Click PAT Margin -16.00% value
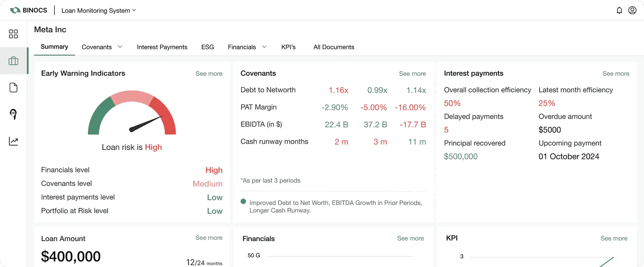Image resolution: width=644 pixels, height=267 pixels. (410, 108)
